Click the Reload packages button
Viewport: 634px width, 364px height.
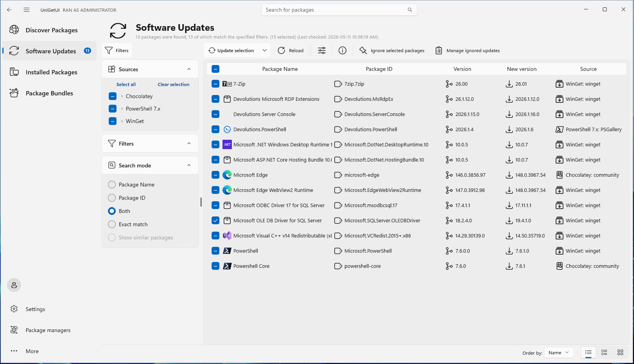pyautogui.click(x=291, y=51)
